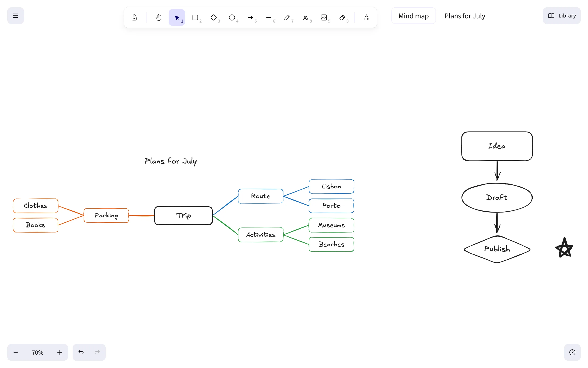Open the Library panel
The height and width of the screenshot is (368, 588).
(x=562, y=16)
